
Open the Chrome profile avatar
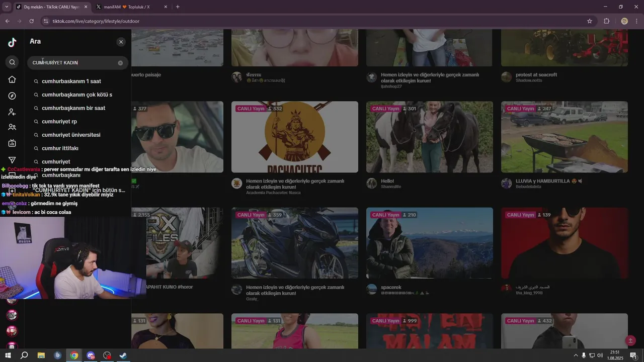624,21
